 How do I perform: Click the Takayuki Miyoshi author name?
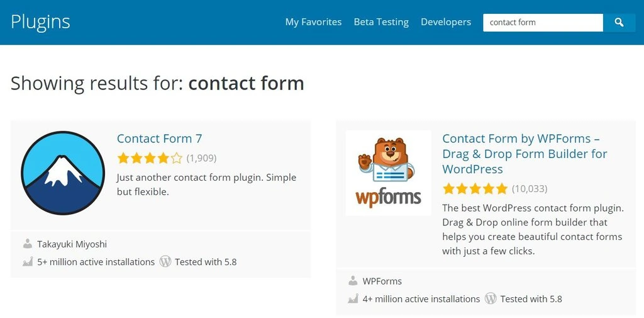[72, 244]
